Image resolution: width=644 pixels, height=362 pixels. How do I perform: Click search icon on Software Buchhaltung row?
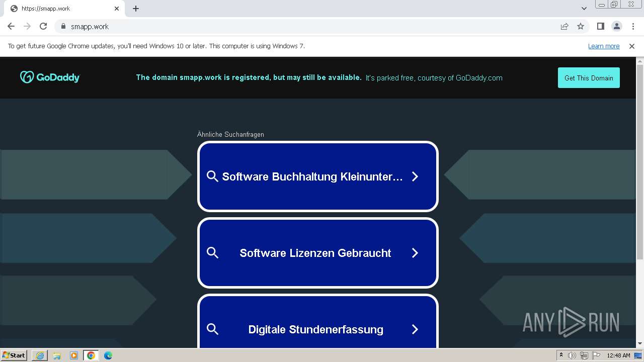[x=212, y=176]
